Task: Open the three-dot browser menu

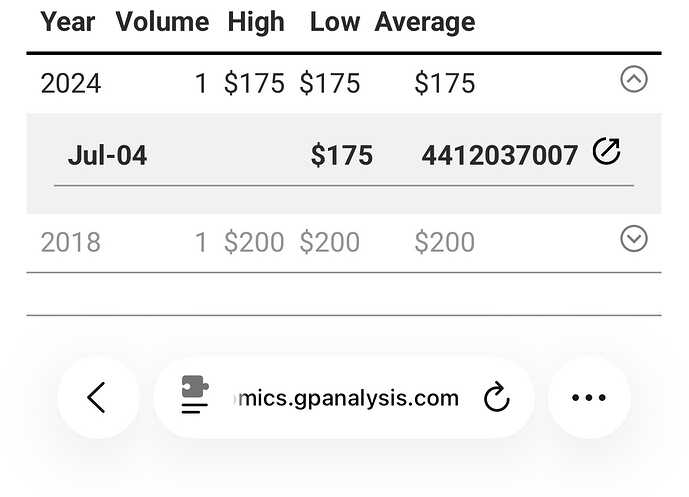Action: [589, 398]
